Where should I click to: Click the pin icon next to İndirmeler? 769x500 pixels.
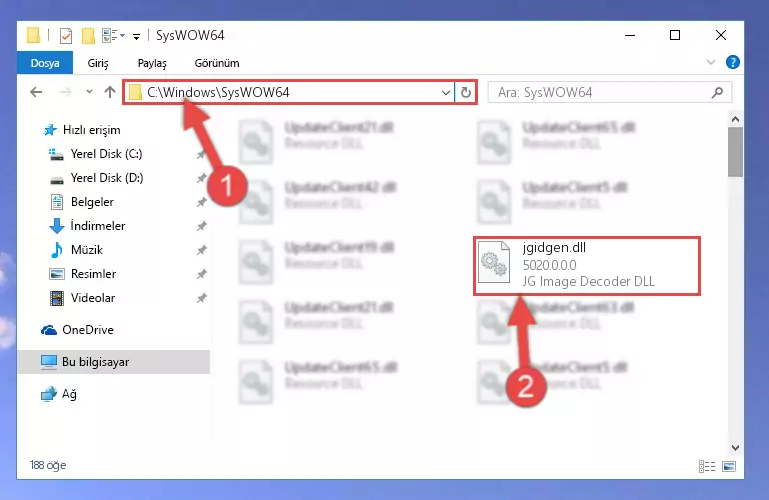(x=201, y=226)
